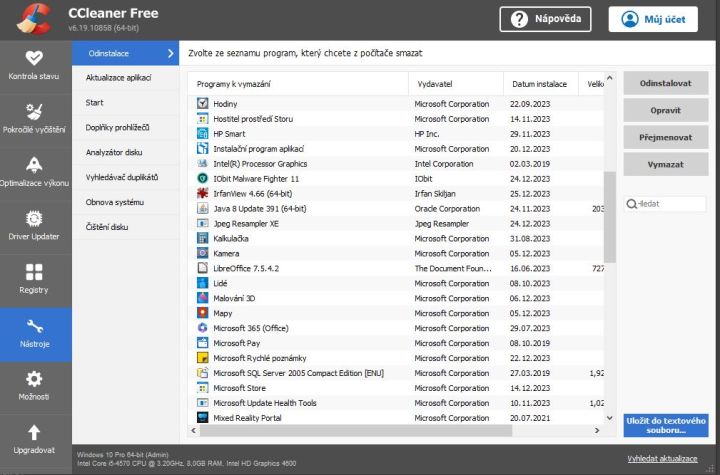This screenshot has height=475, width=720.
Task: Select the Hodiny program icon
Action: tap(202, 103)
